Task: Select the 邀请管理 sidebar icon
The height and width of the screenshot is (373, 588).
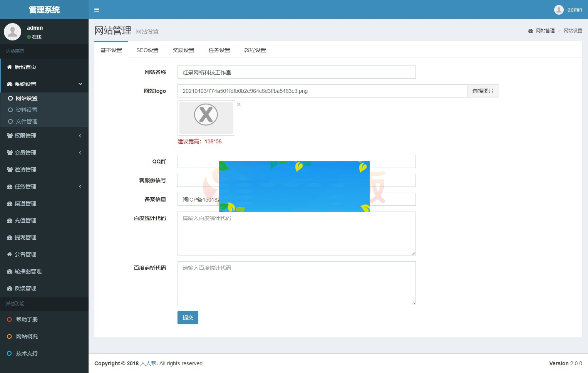Action: pyautogui.click(x=10, y=170)
